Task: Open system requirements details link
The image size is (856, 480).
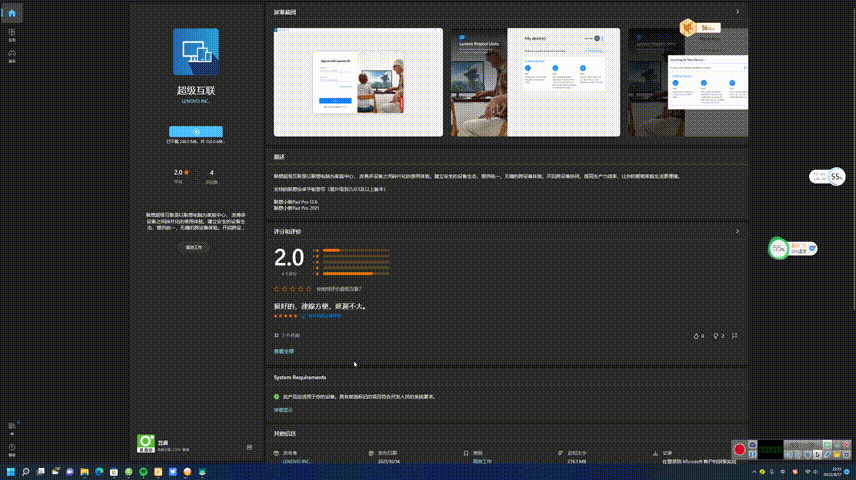Action: (283, 410)
